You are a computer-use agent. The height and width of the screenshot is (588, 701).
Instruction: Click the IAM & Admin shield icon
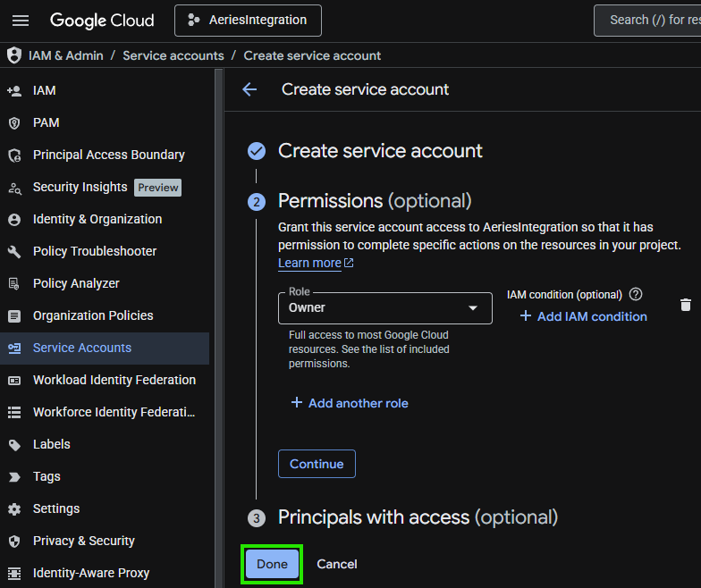click(14, 55)
